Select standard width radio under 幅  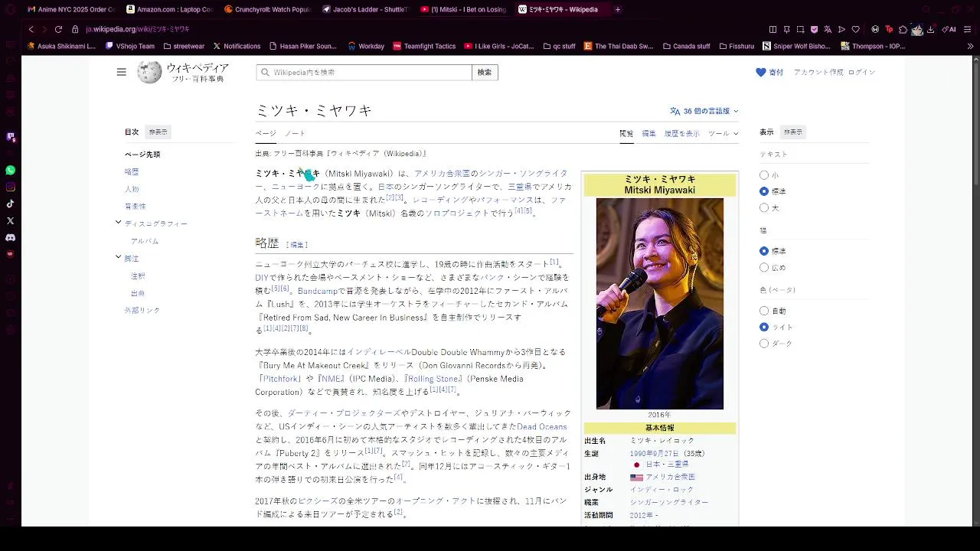764,251
